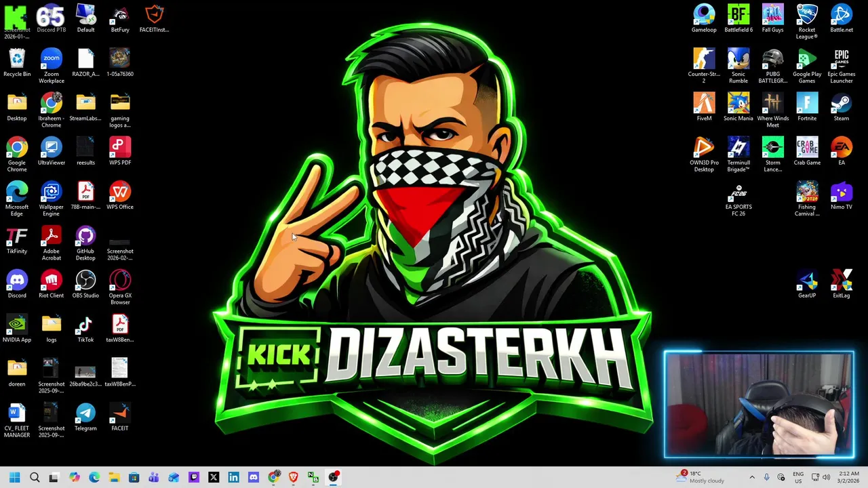
Task: Open OBS Studio desktop icon
Action: 85,283
